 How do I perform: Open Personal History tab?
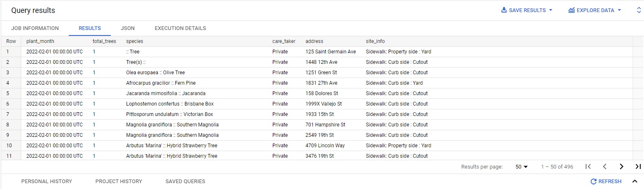point(47,181)
